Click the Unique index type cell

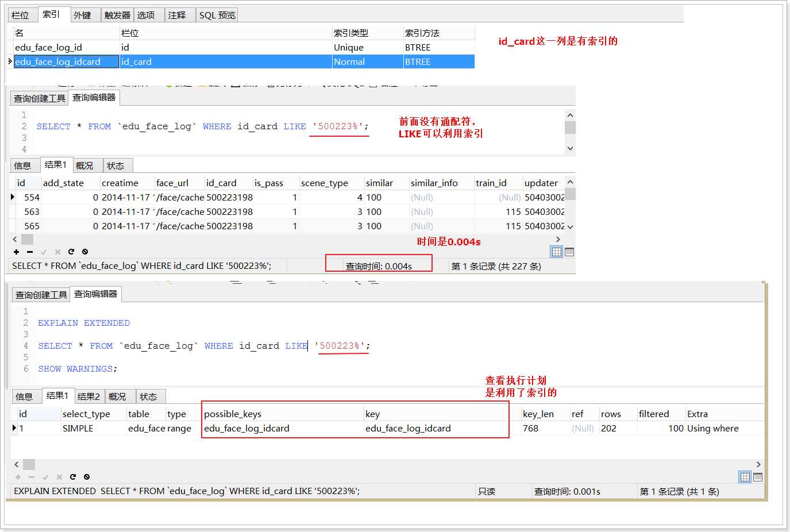pyautogui.click(x=368, y=47)
